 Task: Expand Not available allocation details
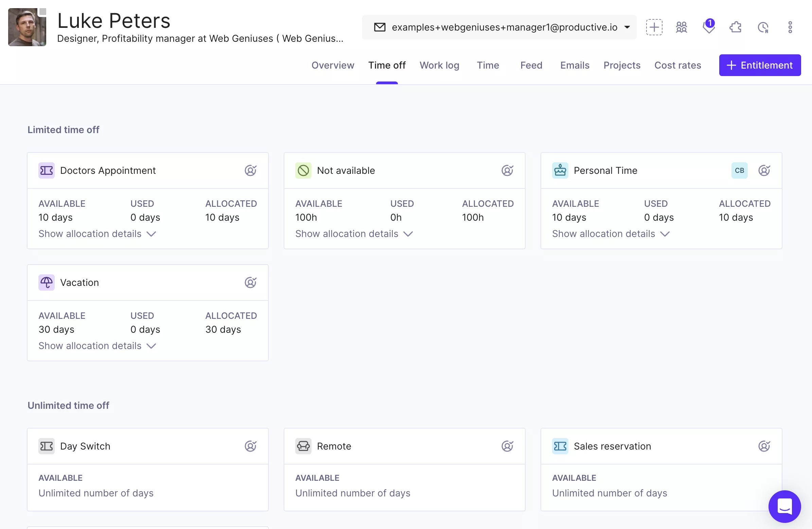(x=354, y=234)
